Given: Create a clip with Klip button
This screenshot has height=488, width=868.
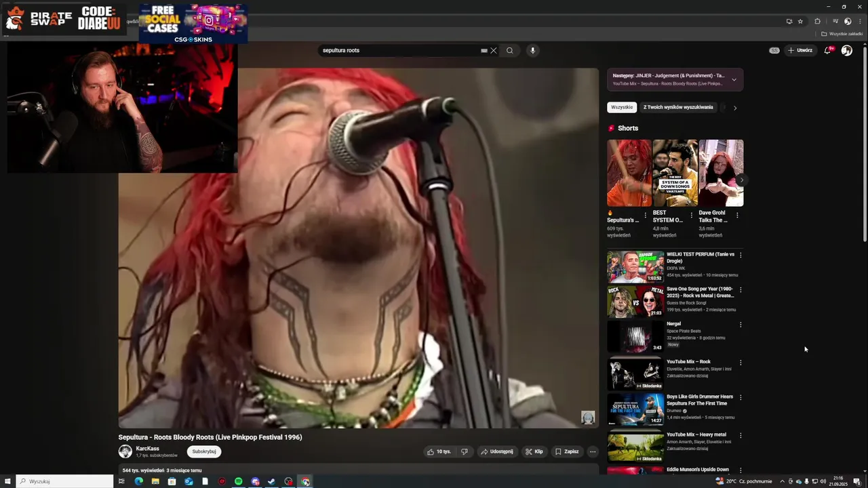Looking at the screenshot, I should click(x=534, y=451).
